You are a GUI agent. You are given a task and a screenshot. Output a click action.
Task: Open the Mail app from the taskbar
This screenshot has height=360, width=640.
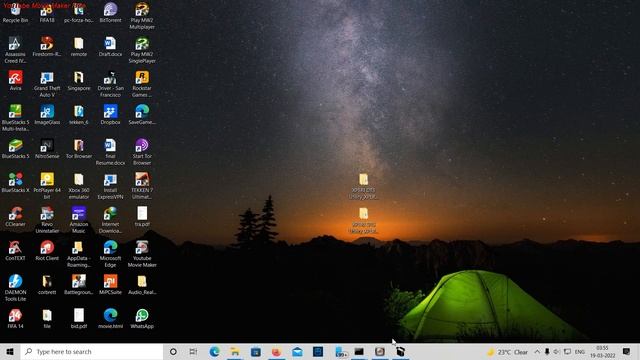297,352
